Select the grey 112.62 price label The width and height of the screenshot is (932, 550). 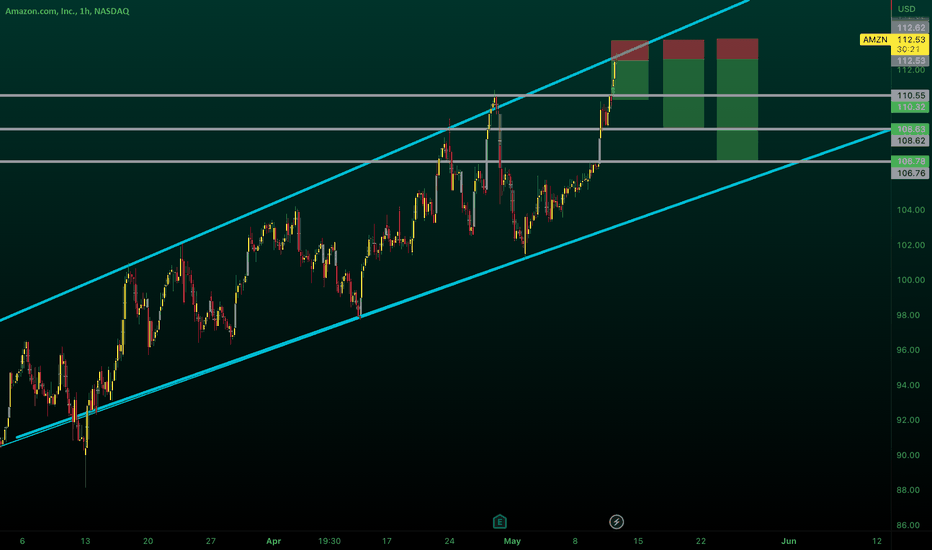coord(911,28)
